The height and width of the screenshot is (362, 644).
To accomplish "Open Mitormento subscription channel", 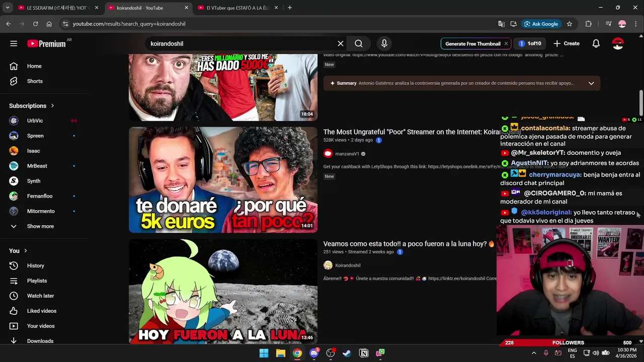I will pos(40,212).
